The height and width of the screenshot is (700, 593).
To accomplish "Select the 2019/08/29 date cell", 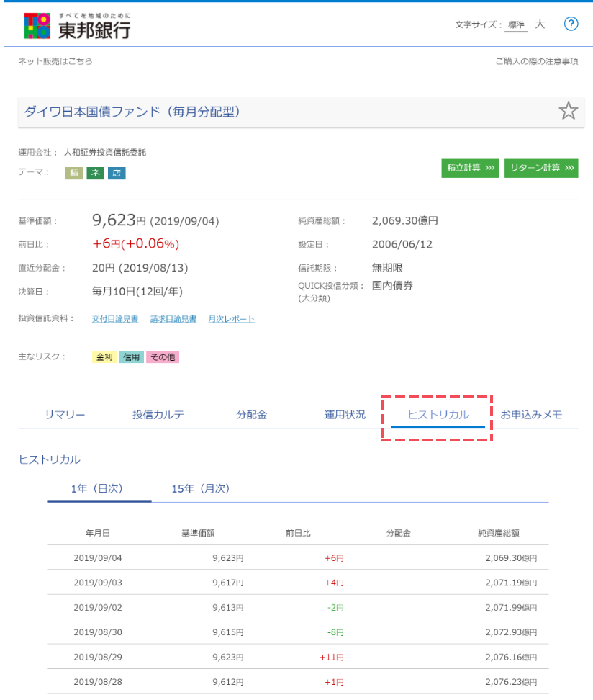I will [98, 657].
